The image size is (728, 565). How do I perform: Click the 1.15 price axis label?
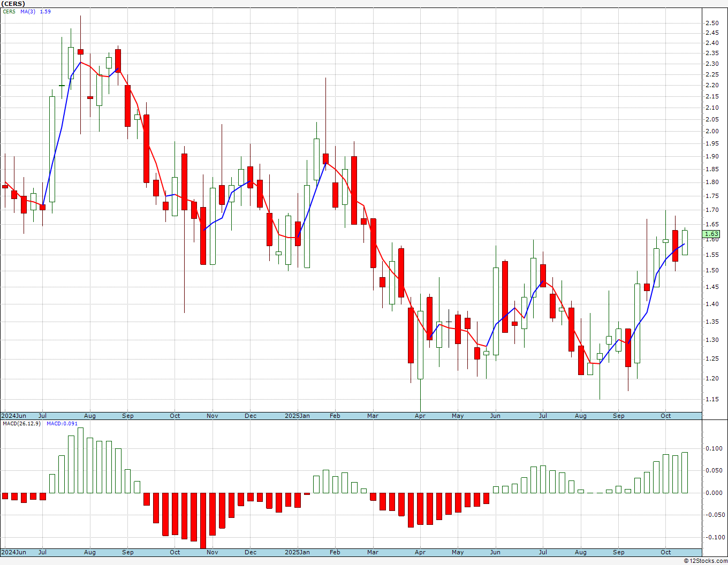tap(712, 399)
